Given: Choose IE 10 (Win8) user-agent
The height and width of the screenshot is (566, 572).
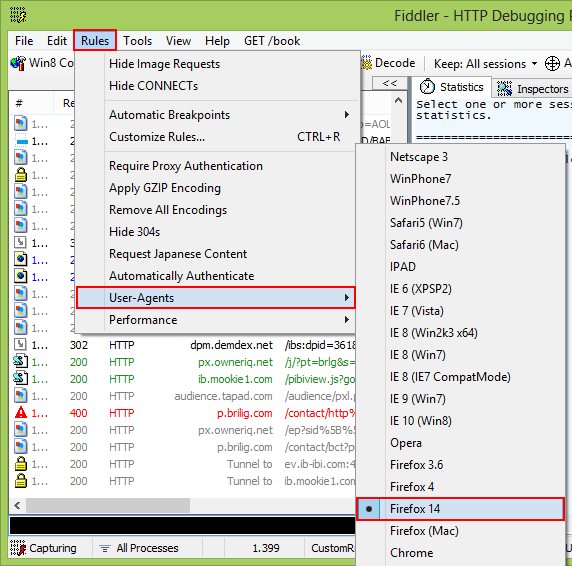Looking at the screenshot, I should (x=460, y=421).
